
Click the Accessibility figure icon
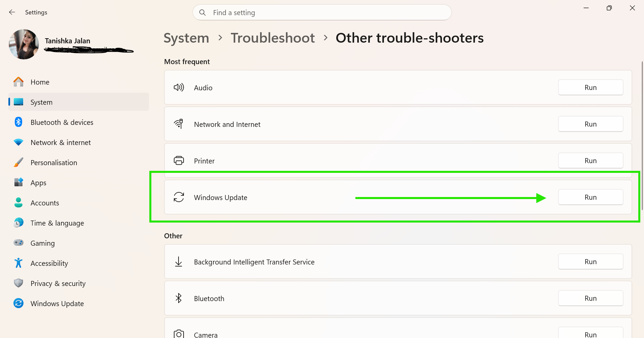tap(18, 263)
